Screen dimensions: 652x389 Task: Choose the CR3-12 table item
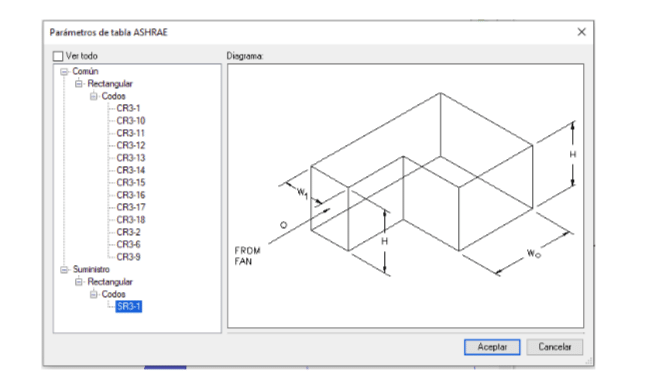pyautogui.click(x=131, y=145)
